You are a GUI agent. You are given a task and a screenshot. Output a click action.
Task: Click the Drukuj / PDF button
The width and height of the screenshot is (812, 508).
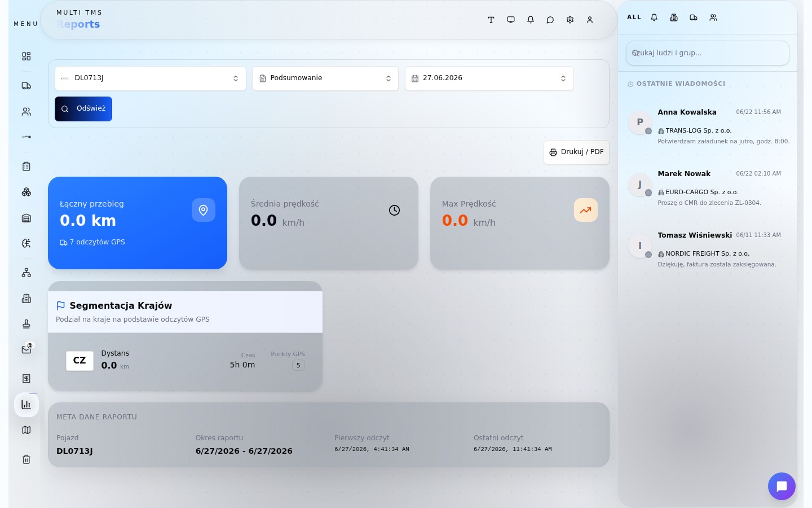(576, 152)
